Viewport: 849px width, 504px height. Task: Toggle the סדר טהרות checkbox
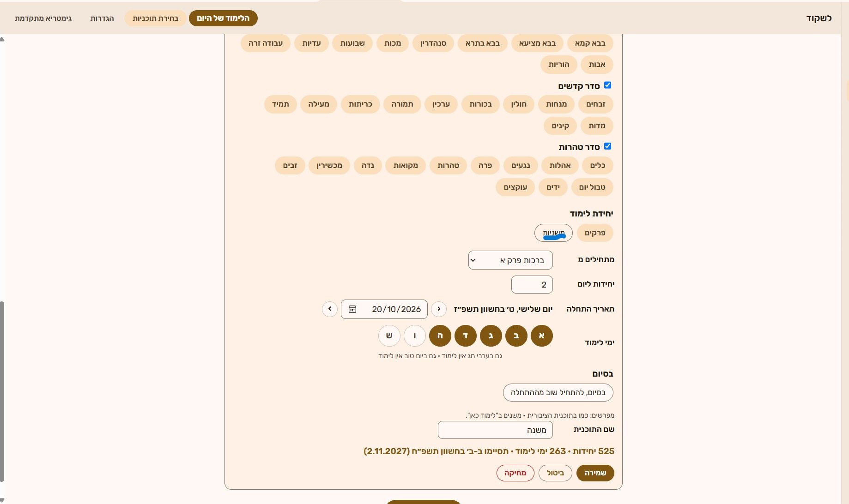(x=608, y=146)
